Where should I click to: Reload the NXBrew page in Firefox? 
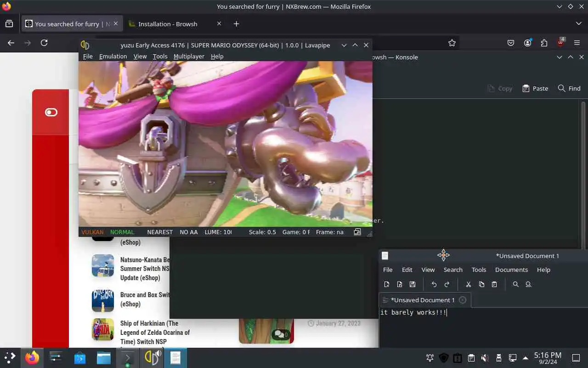pyautogui.click(x=44, y=43)
